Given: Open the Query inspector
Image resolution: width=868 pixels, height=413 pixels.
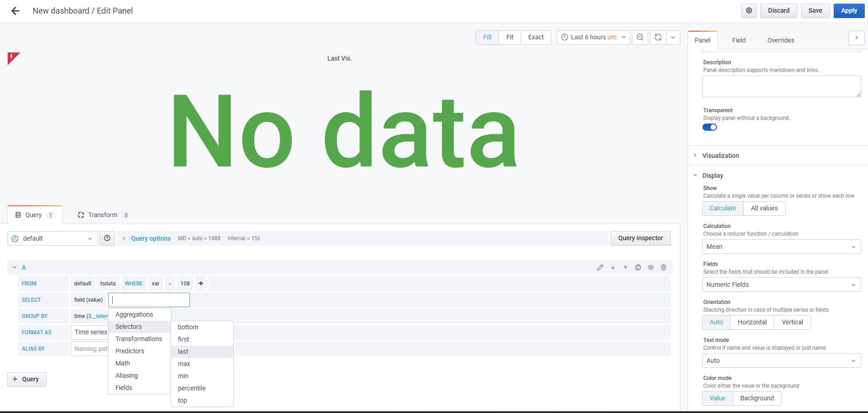Looking at the screenshot, I should pos(640,238).
